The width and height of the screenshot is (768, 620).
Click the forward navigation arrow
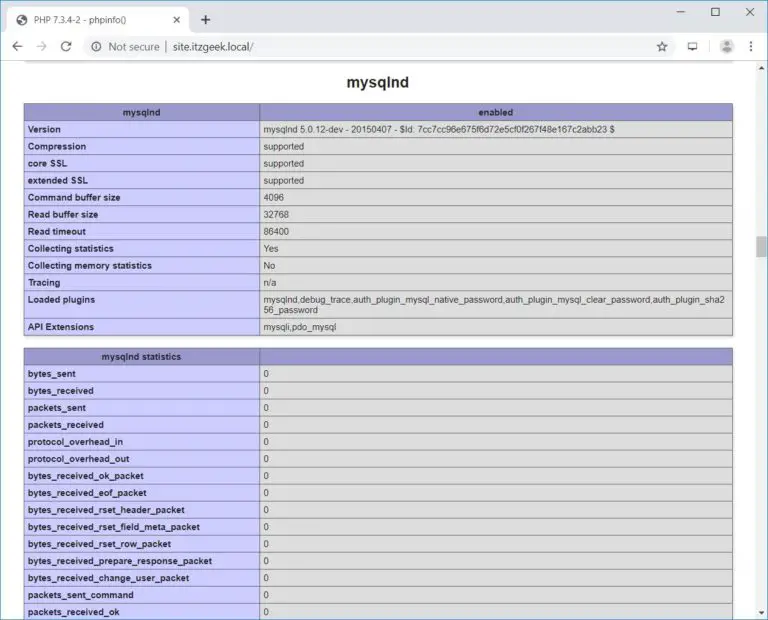coord(41,46)
